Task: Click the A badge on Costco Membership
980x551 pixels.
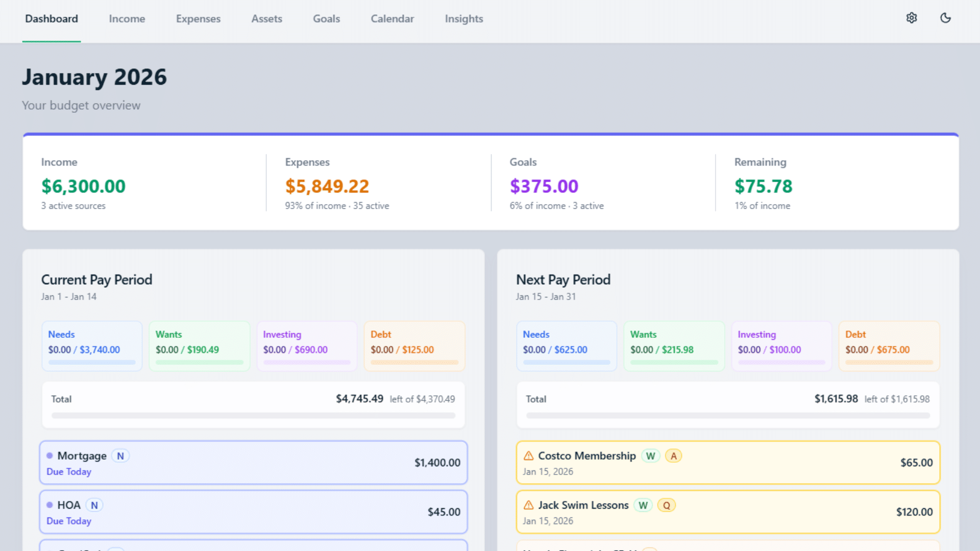Action: [x=674, y=456]
